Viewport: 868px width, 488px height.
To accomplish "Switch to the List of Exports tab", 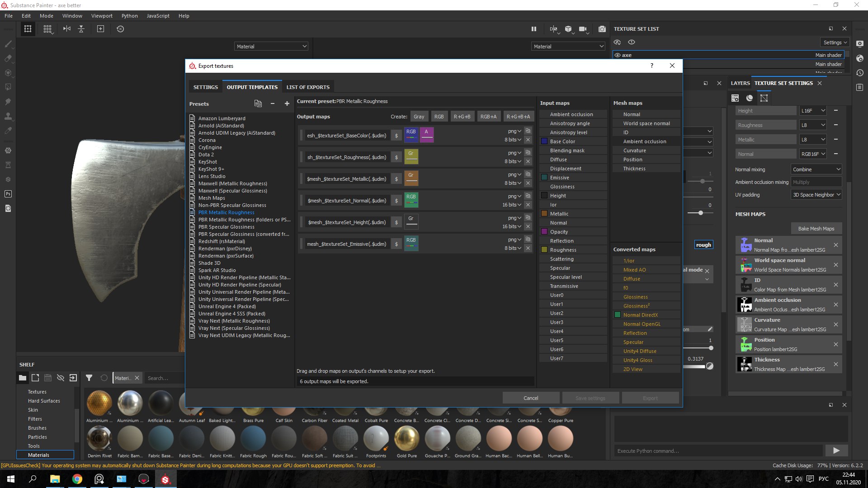I will pos(308,87).
